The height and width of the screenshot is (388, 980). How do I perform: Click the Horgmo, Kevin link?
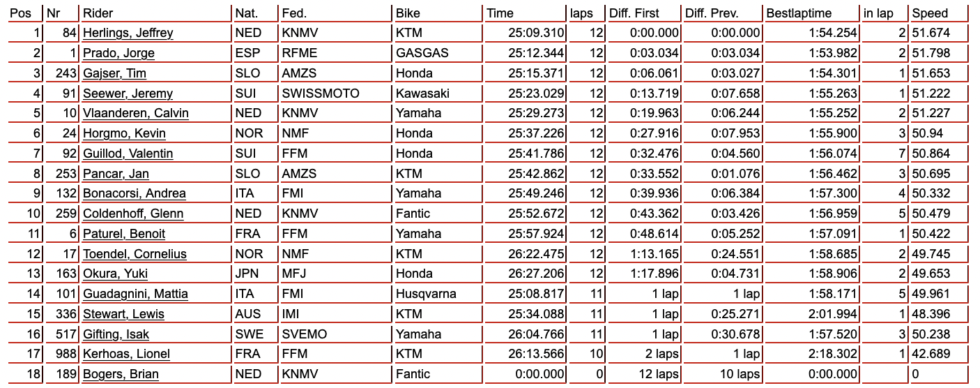[124, 133]
